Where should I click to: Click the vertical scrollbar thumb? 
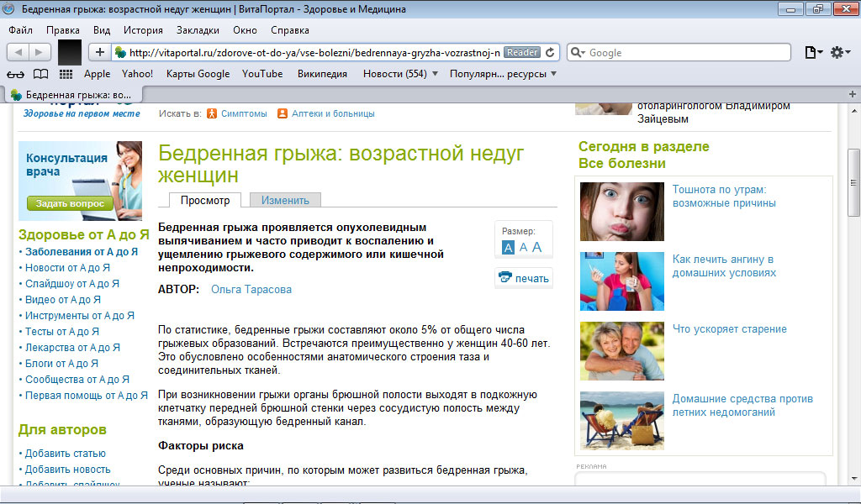[853, 182]
